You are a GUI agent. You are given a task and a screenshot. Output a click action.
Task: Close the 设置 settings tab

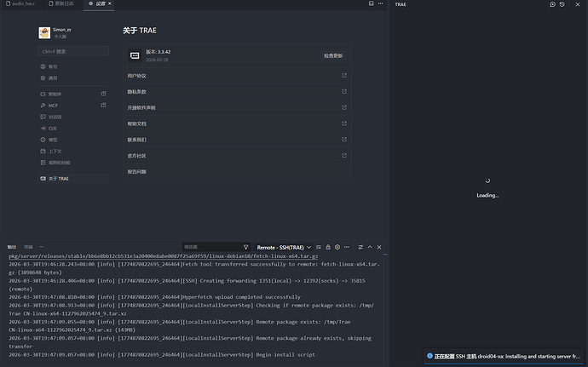(x=109, y=3)
